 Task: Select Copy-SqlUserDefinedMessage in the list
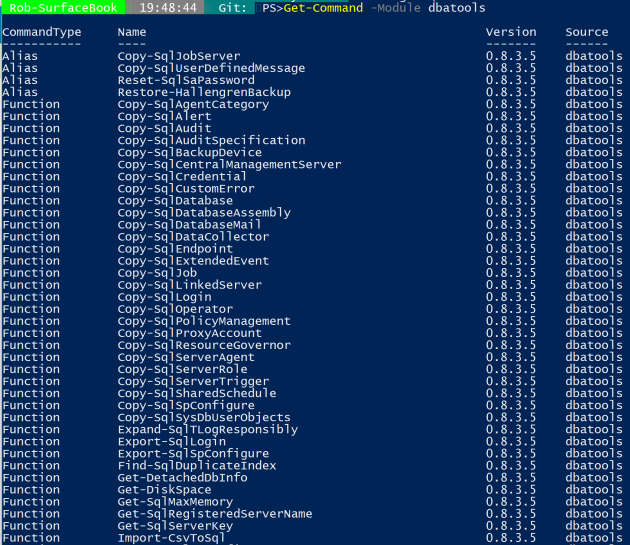point(211,68)
